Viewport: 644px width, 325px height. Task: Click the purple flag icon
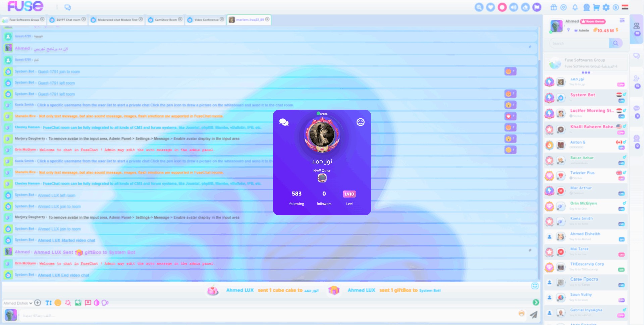coord(537,7)
